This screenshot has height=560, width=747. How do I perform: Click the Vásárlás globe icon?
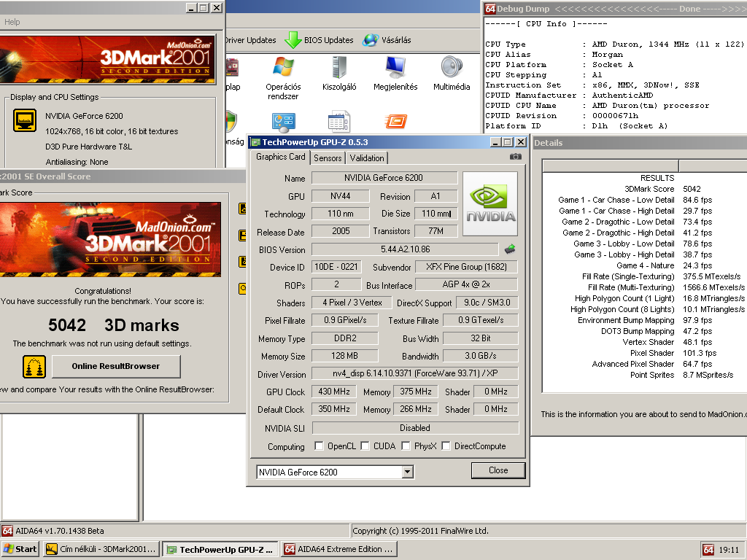point(370,40)
